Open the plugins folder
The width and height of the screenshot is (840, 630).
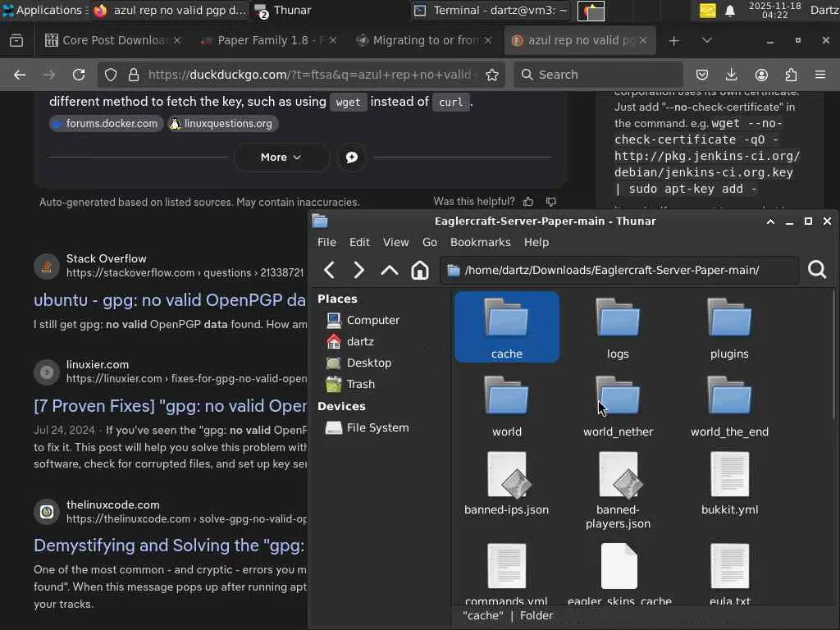coord(729,328)
